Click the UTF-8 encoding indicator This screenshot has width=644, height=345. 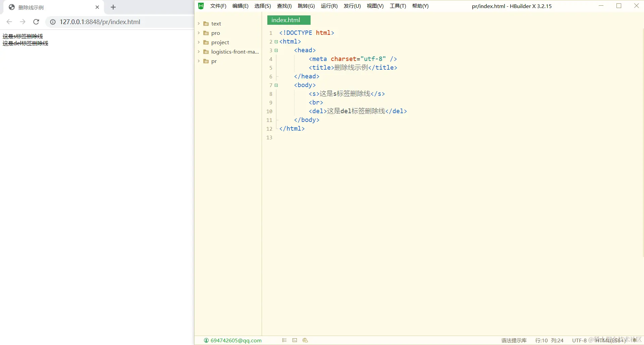pyautogui.click(x=579, y=341)
